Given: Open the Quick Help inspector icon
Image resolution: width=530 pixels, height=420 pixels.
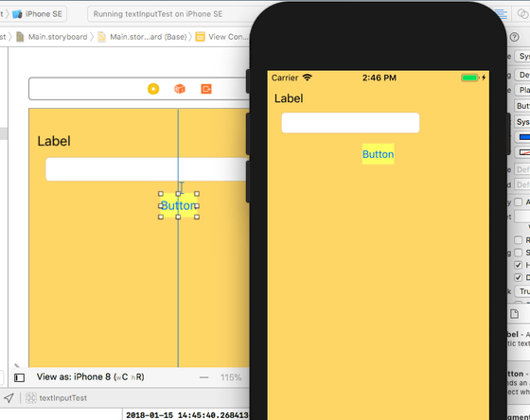Looking at the screenshot, I should 514,37.
